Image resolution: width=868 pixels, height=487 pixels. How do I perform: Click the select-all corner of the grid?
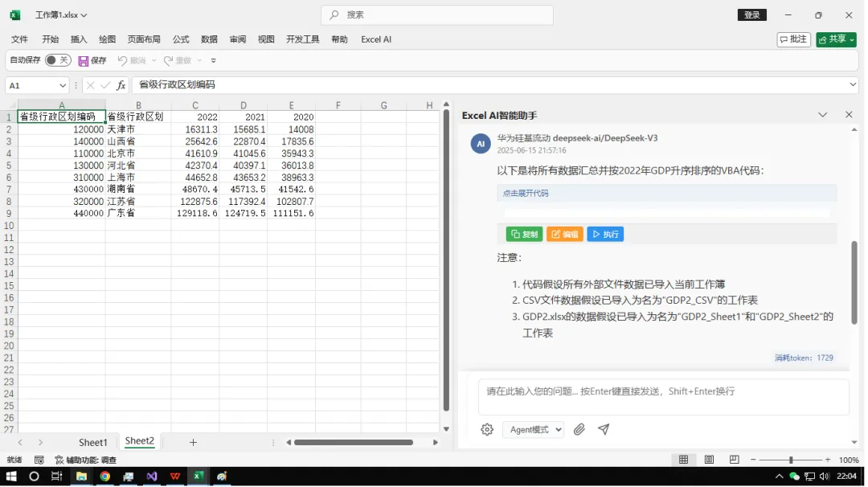(11, 105)
